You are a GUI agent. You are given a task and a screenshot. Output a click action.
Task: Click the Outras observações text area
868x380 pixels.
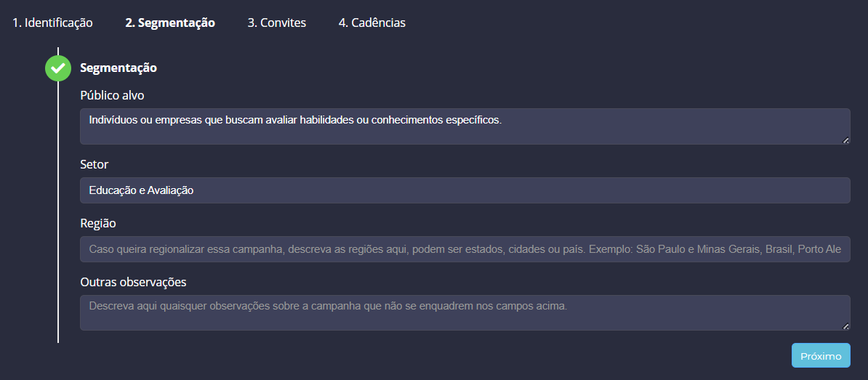(x=465, y=312)
